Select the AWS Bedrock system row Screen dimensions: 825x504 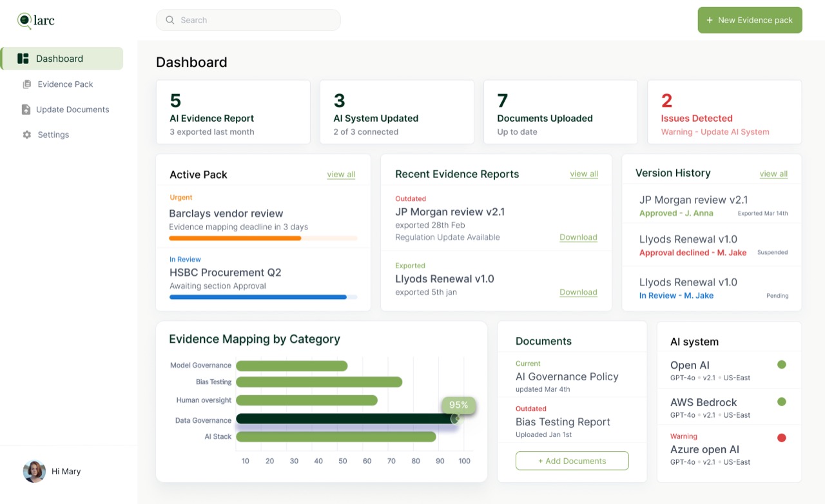coord(729,407)
